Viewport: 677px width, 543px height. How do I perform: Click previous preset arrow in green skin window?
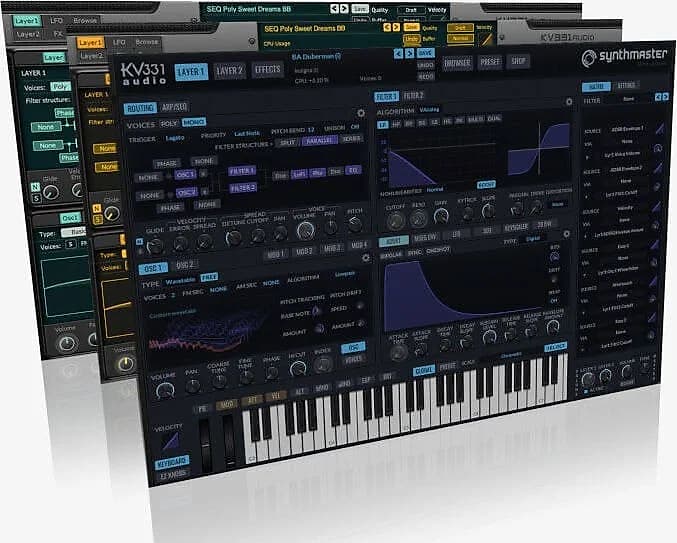click(x=334, y=9)
